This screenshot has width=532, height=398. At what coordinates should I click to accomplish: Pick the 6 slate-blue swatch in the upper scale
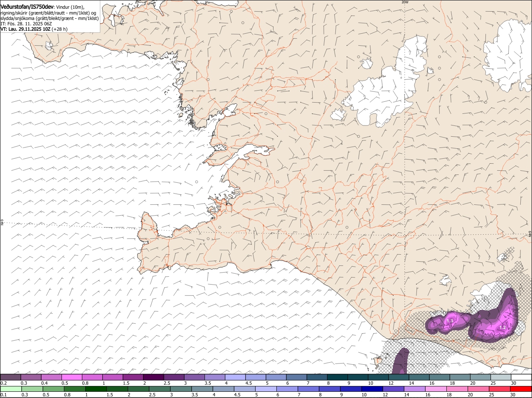296,377
